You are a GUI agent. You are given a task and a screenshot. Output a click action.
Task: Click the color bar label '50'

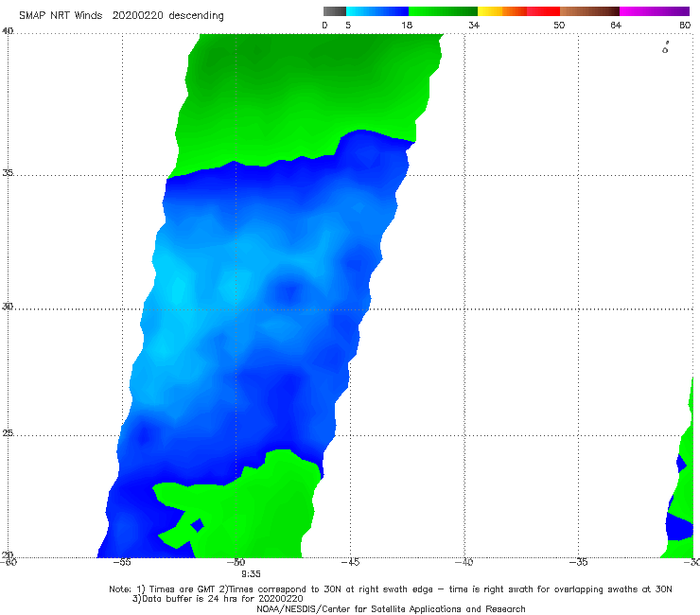(x=559, y=25)
